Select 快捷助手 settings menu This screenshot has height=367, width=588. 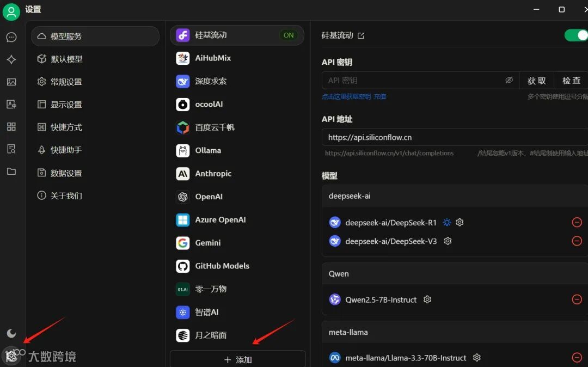(95, 150)
